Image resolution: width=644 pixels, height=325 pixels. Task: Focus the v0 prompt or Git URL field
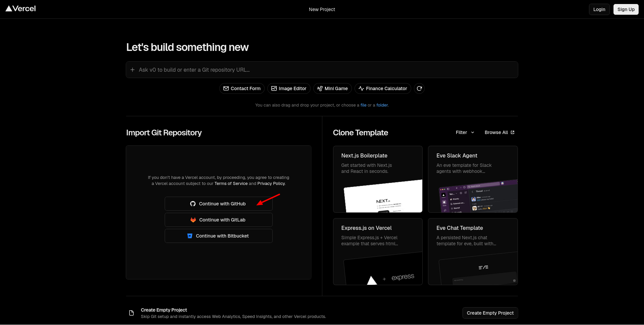322,70
